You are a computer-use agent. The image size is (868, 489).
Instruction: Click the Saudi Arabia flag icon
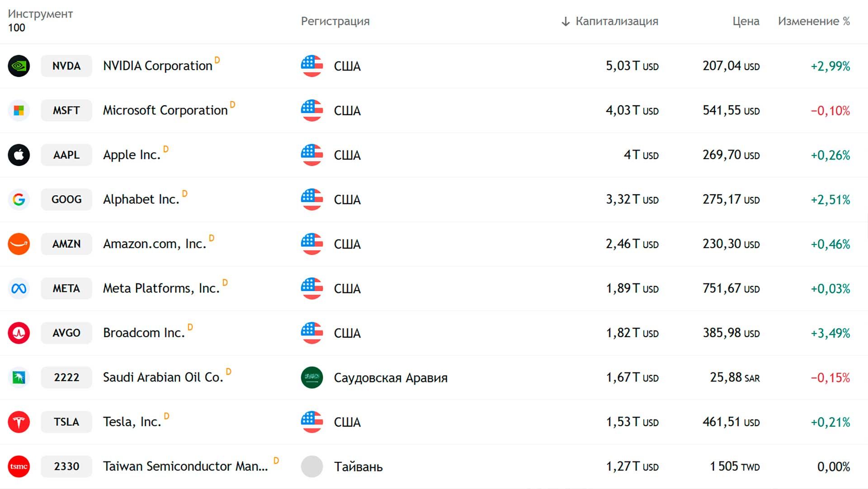pos(312,377)
